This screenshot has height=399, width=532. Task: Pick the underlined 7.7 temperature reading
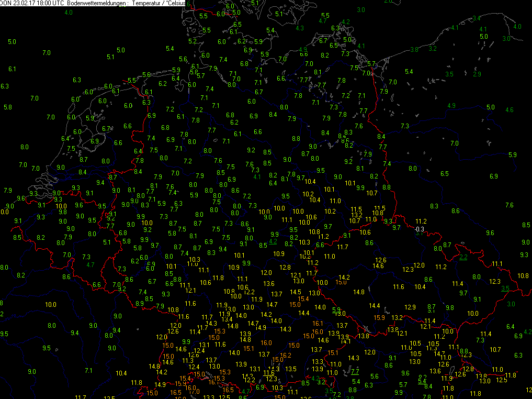[x=355, y=372]
